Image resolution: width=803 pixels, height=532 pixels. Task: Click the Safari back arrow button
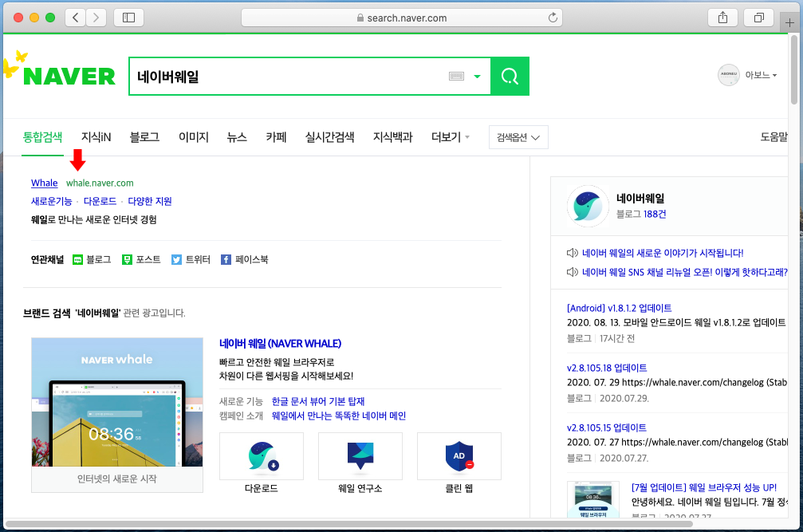75,18
